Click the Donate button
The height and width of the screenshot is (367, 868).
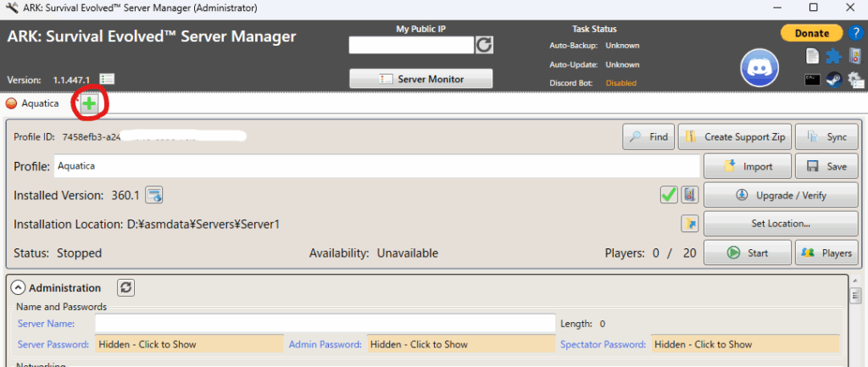[x=812, y=33]
